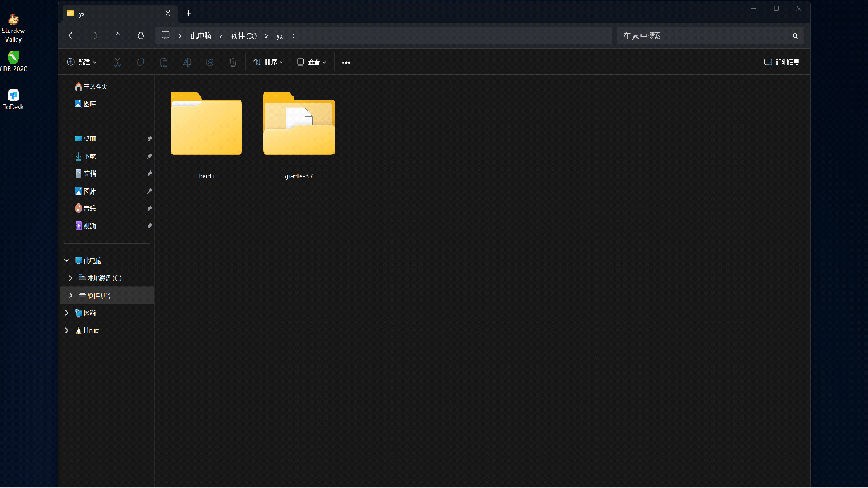Refresh the current folder view
The width and height of the screenshot is (868, 488).
[x=141, y=35]
